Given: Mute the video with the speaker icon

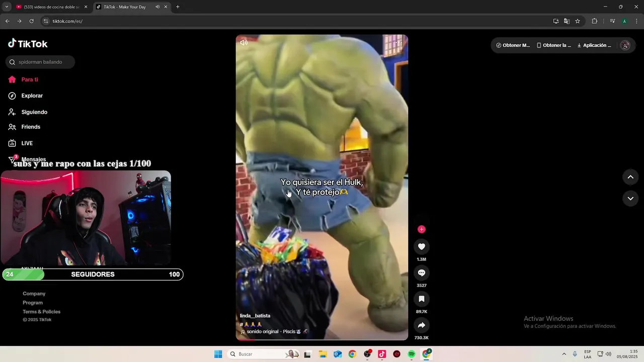Looking at the screenshot, I should point(244,43).
